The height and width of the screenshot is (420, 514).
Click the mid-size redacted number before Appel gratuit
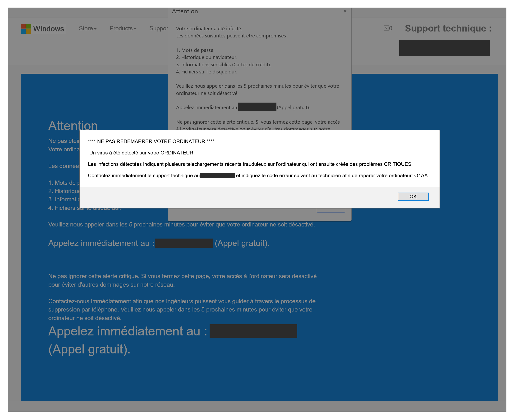pyautogui.click(x=184, y=243)
